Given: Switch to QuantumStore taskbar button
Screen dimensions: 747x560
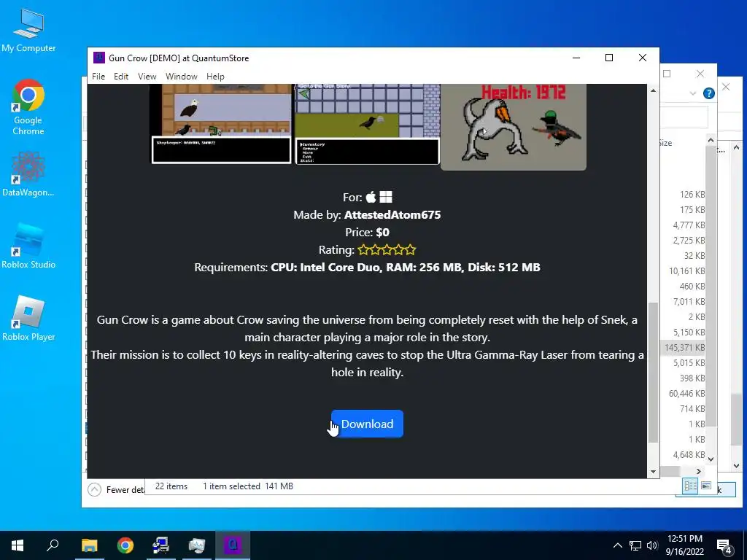Looking at the screenshot, I should 233,545.
